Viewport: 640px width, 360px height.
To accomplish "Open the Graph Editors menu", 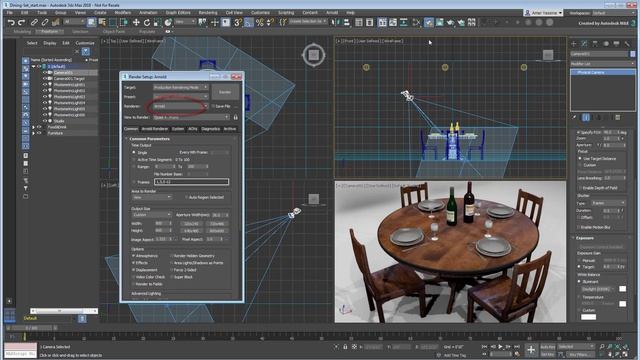I will pyautogui.click(x=178, y=13).
